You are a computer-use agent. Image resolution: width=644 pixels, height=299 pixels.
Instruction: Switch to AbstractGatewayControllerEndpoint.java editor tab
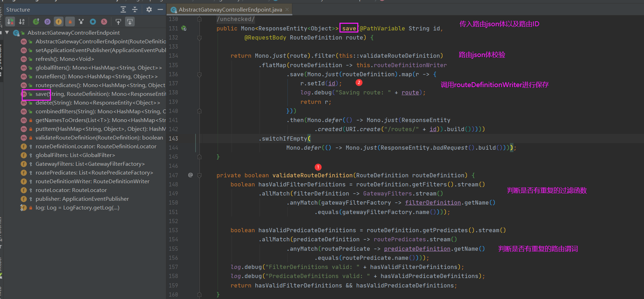pos(230,10)
